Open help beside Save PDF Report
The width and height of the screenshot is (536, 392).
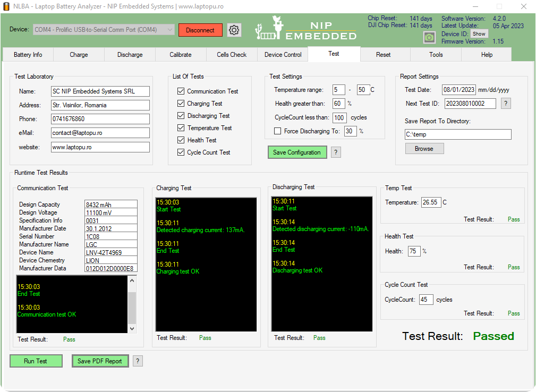138,361
